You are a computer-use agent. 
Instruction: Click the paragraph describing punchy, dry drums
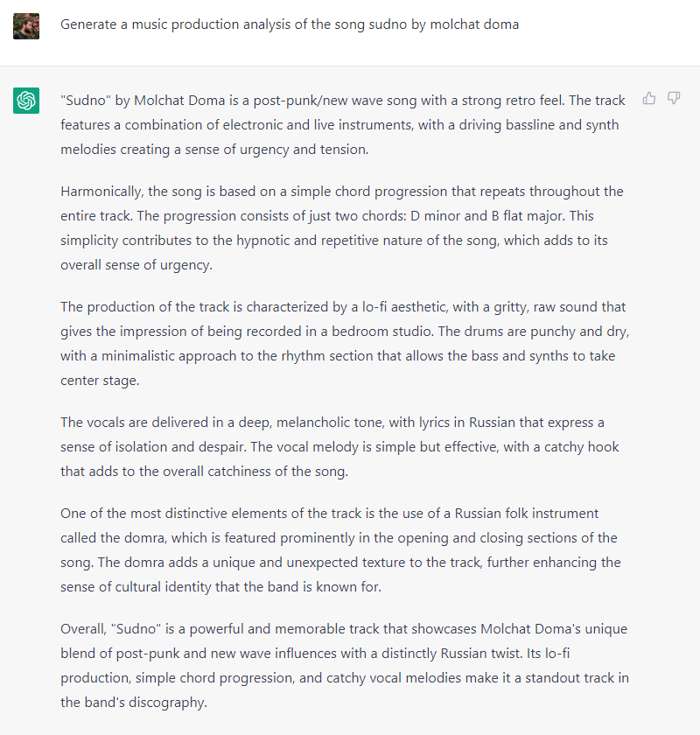pos(345,344)
